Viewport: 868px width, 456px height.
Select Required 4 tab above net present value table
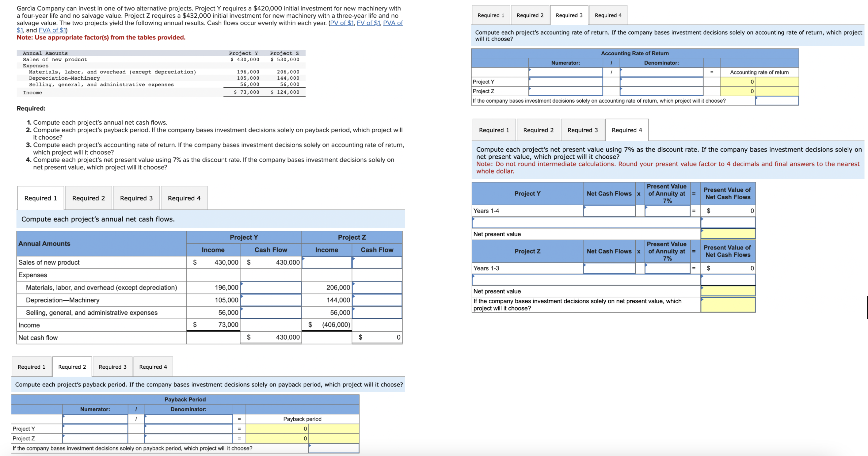coord(627,130)
